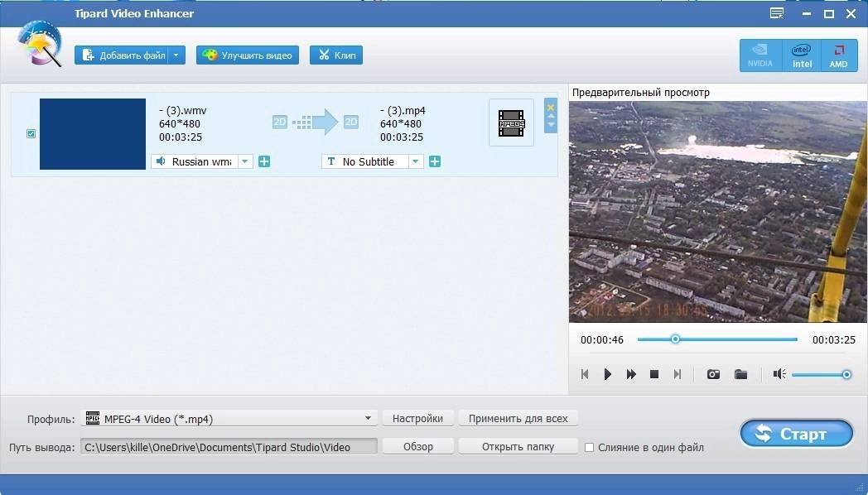Close the Tipard Video Enhancer window
Image resolution: width=868 pixels, height=495 pixels.
[851, 14]
